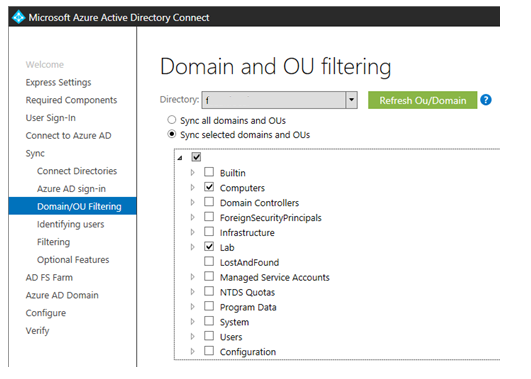This screenshot has height=379, width=531.
Task: Toggle the root domain checkbox
Action: pyautogui.click(x=196, y=157)
